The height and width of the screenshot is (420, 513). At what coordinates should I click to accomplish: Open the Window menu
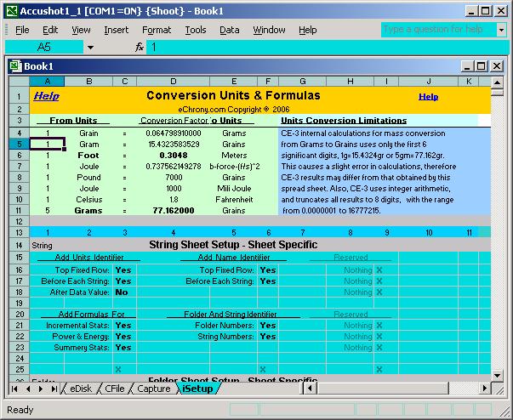point(269,30)
